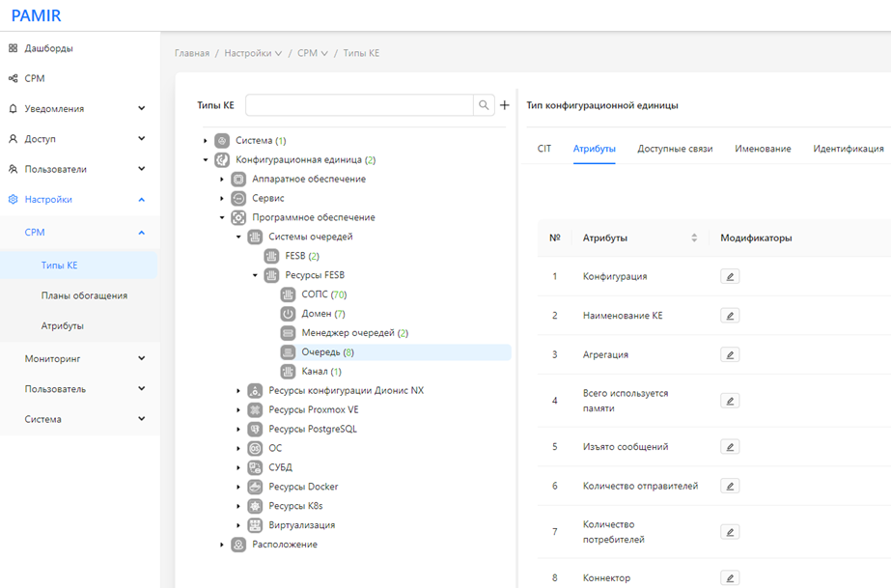
Task: Switch to the Именование tab
Action: [x=763, y=149]
